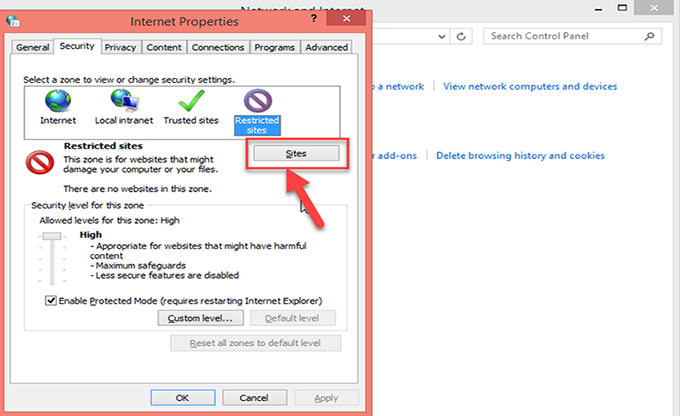
Task: Go to the Advanced tab
Action: 326,47
